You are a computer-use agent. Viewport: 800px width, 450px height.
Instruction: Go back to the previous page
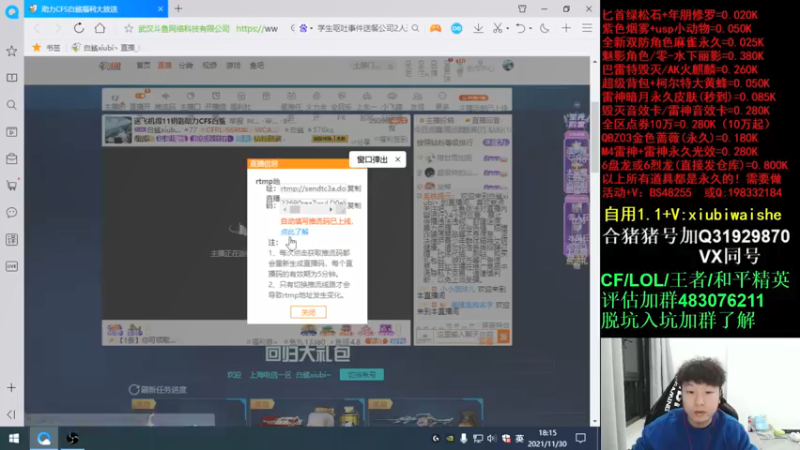click(x=36, y=28)
